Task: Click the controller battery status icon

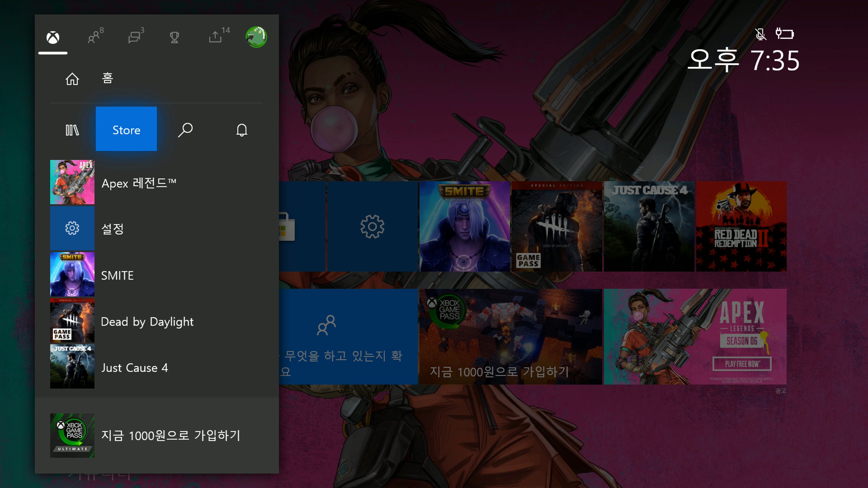Action: (x=784, y=34)
